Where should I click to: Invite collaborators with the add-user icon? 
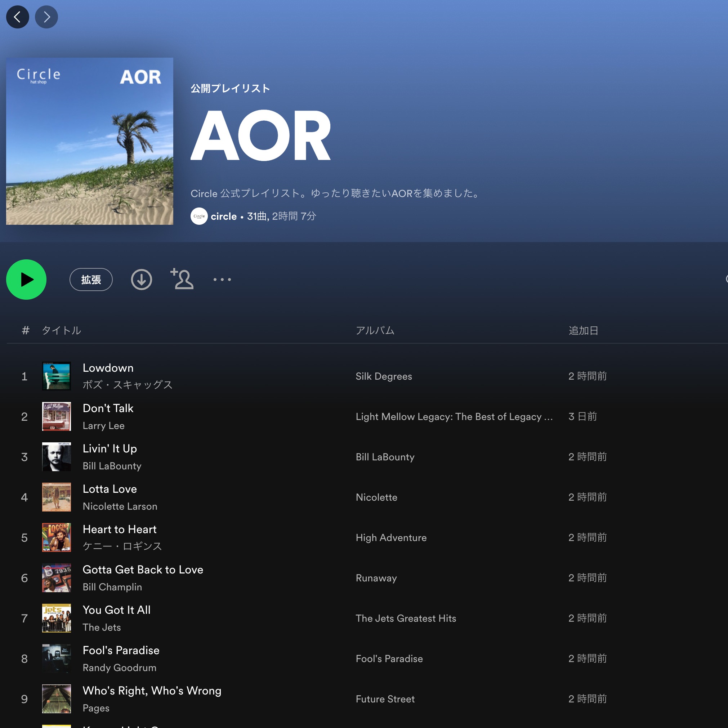click(x=182, y=279)
